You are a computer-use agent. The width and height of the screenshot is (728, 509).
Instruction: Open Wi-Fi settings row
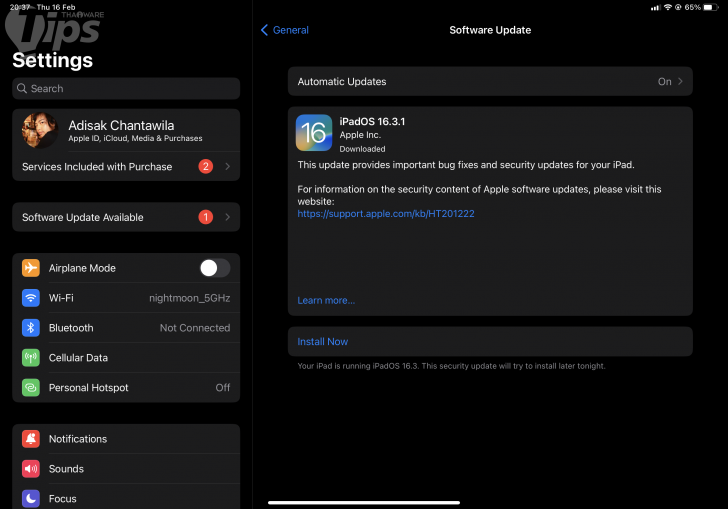(126, 298)
